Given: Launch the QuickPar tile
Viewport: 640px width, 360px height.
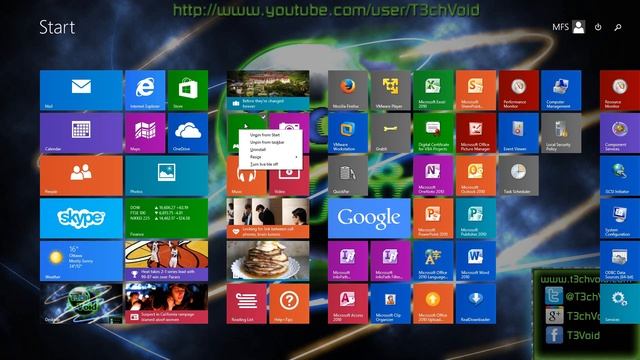Looking at the screenshot, I should (348, 176).
